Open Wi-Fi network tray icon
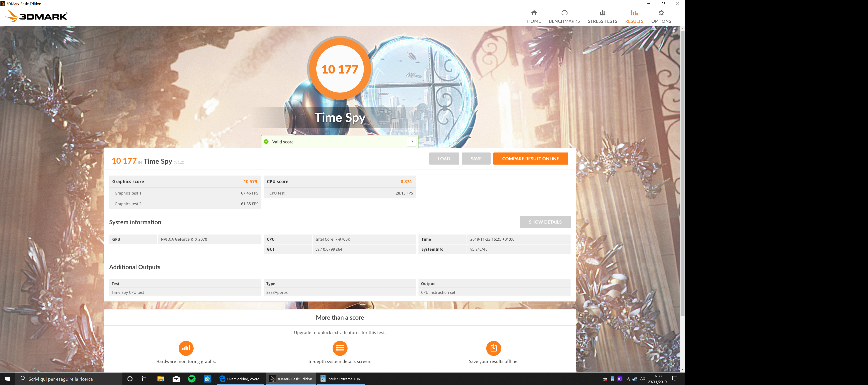The image size is (868, 385). (x=627, y=379)
